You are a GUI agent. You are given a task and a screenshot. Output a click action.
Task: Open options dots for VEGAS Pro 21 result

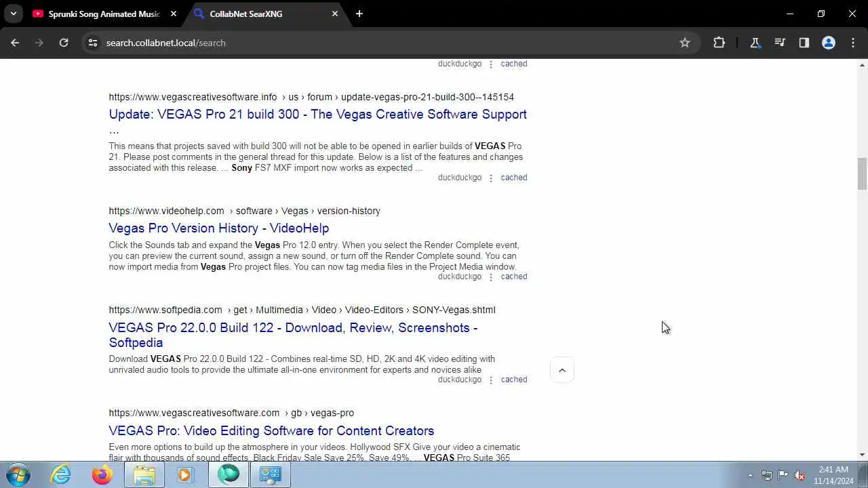coord(491,178)
